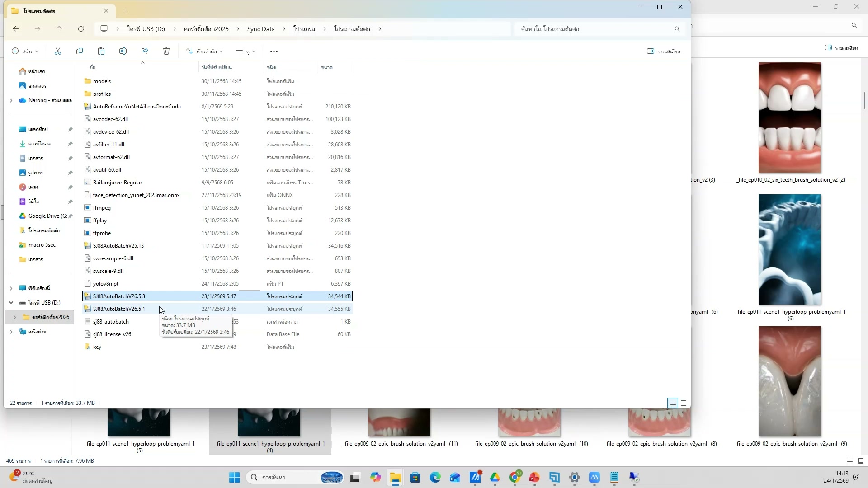Click the Share icon in toolbar
This screenshot has height=488, width=868.
pos(145,52)
